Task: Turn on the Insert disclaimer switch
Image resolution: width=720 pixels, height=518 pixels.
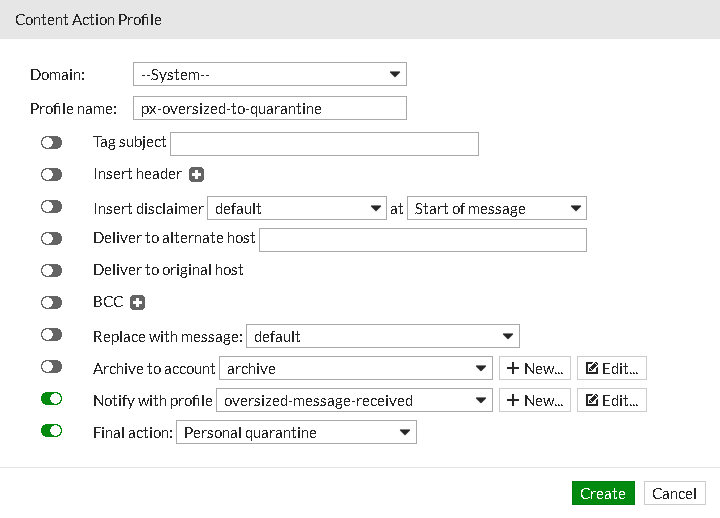Action: [52, 207]
